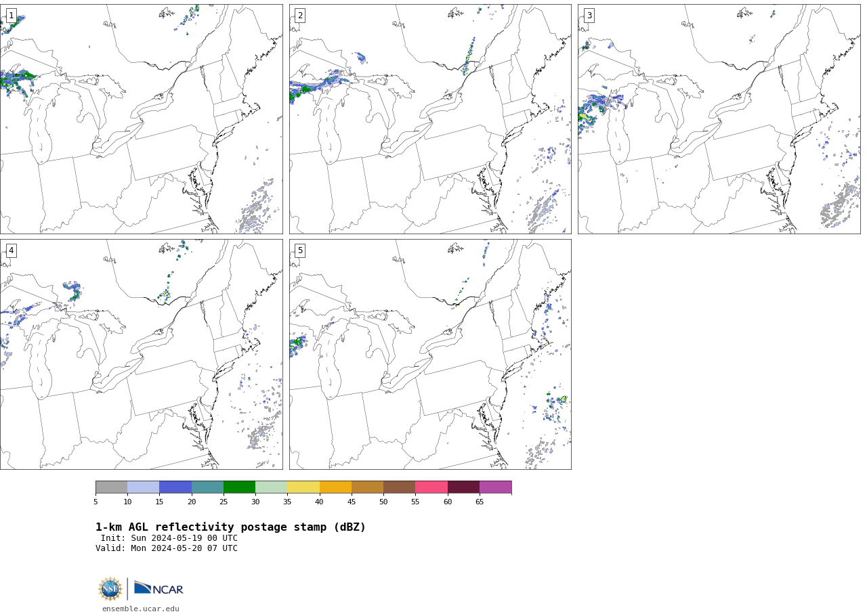The image size is (867, 616).
Task: Click the panel number 3 label
Action: [589, 16]
